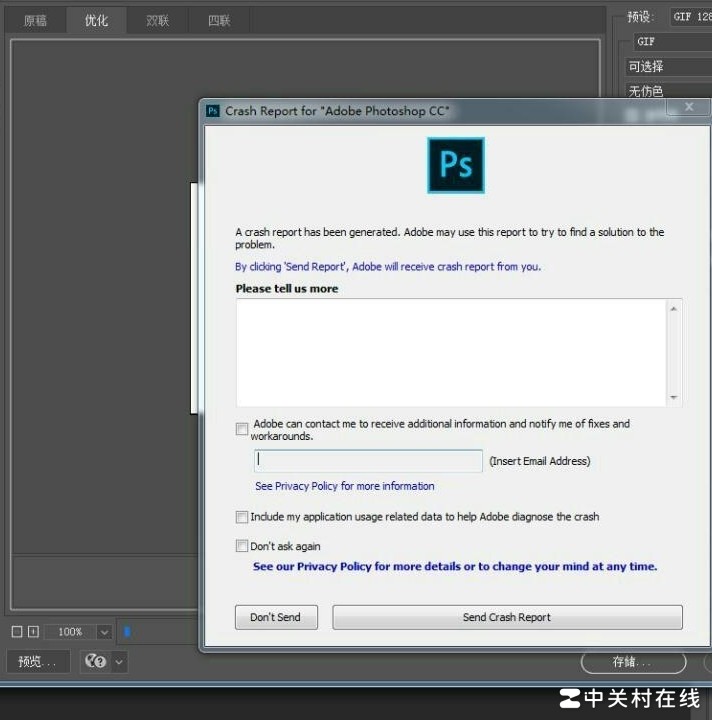This screenshot has height=720, width=712.
Task: Tick the 'Don't ask again' checkbox
Action: click(242, 546)
